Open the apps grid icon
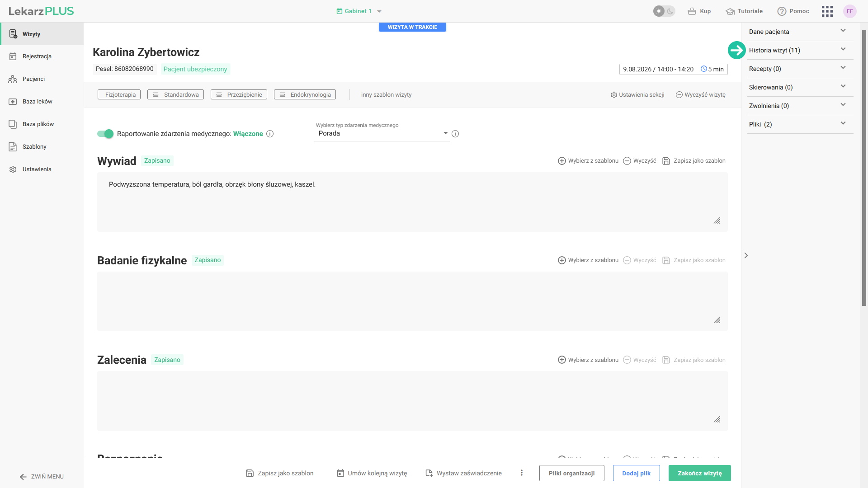Screen dimensions: 868x488 point(827,11)
